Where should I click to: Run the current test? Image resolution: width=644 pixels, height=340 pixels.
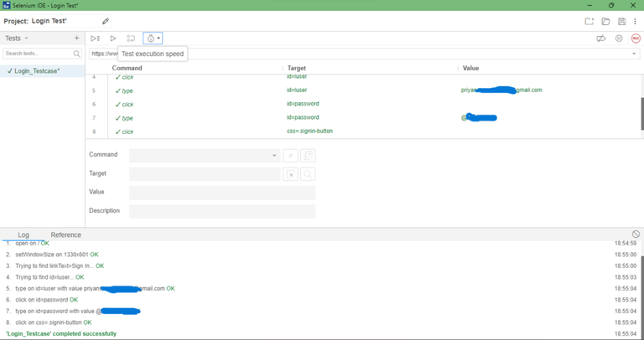(x=113, y=39)
